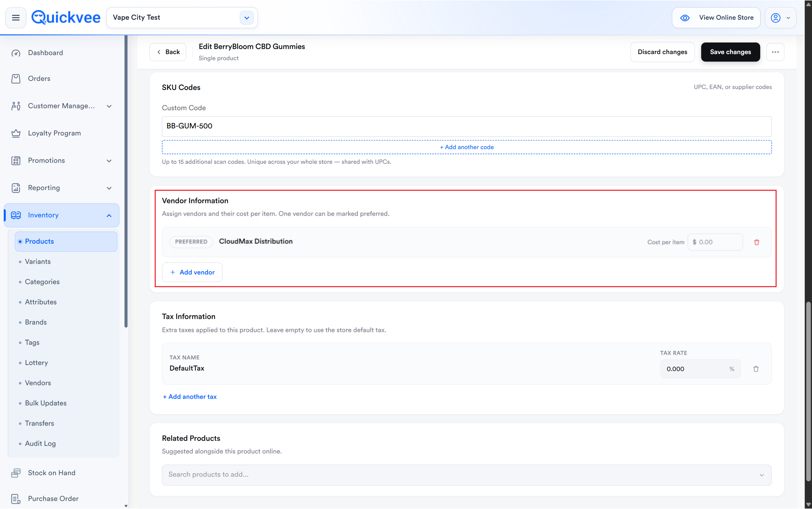Image resolution: width=812 pixels, height=509 pixels.
Task: Click the eye icon beside View Online Store
Action: coord(685,18)
